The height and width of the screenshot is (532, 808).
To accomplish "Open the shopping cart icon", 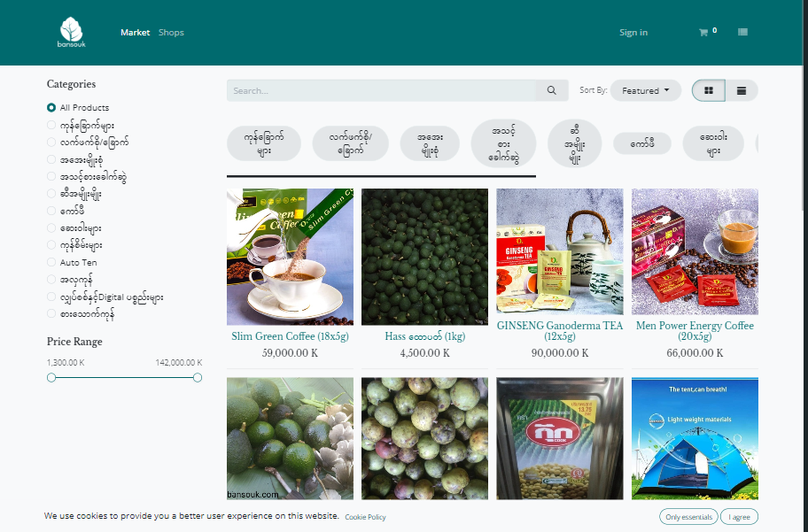I will coord(703,33).
